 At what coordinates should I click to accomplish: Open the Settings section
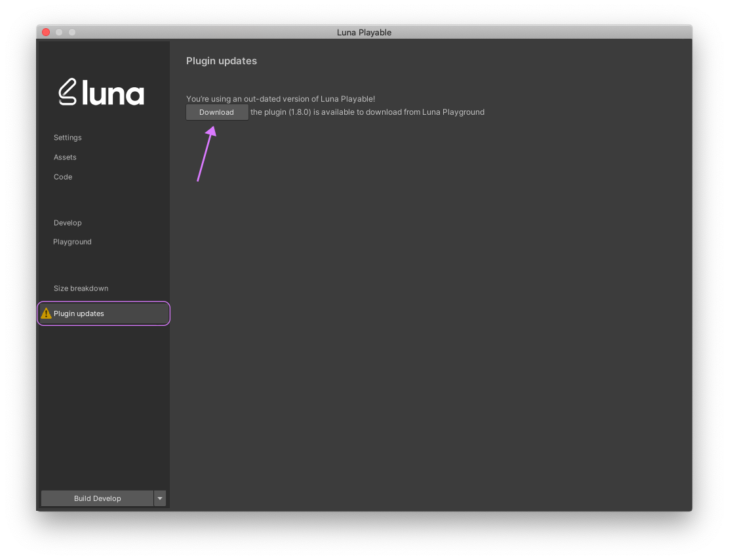coord(68,138)
